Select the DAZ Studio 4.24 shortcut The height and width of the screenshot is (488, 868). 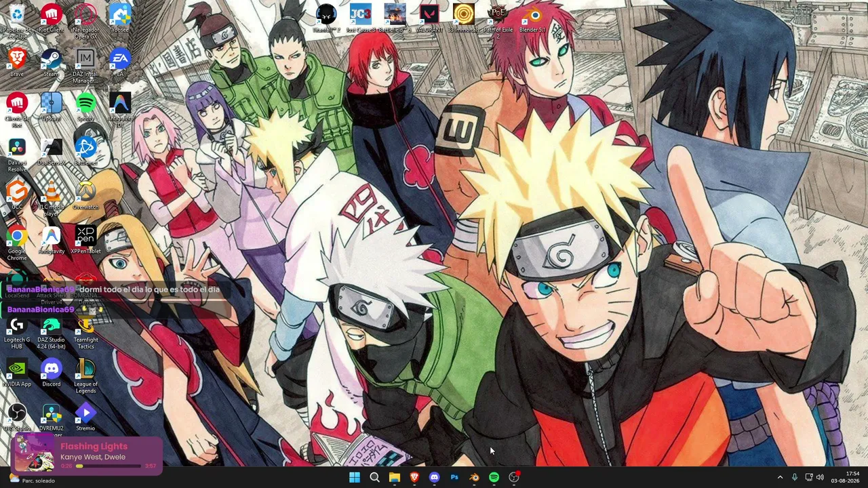[52, 332]
